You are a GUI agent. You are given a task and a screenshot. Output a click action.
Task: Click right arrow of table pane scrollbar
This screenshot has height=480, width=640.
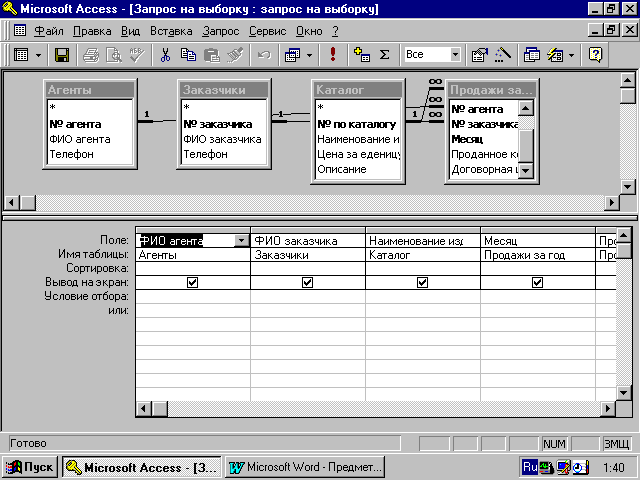611,202
